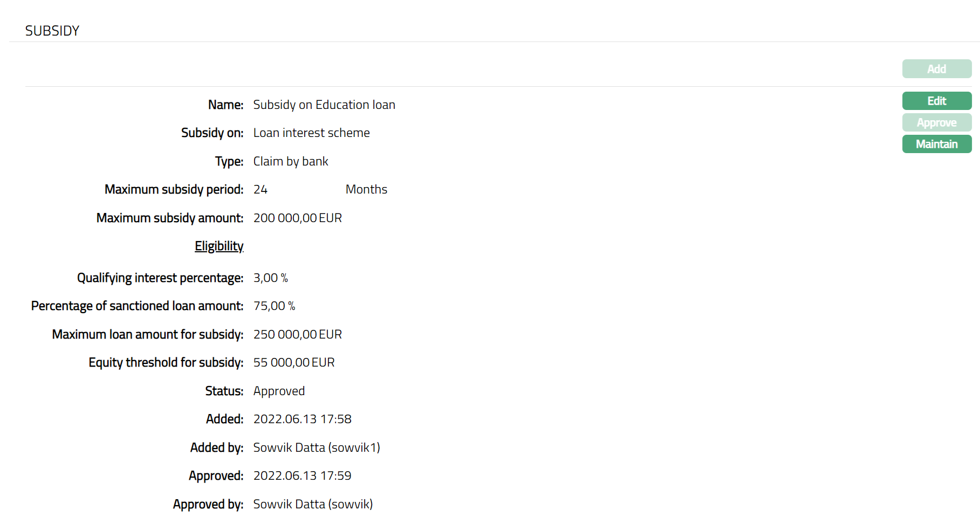
Task: Click the SUBSIDY page heading
Action: click(52, 31)
